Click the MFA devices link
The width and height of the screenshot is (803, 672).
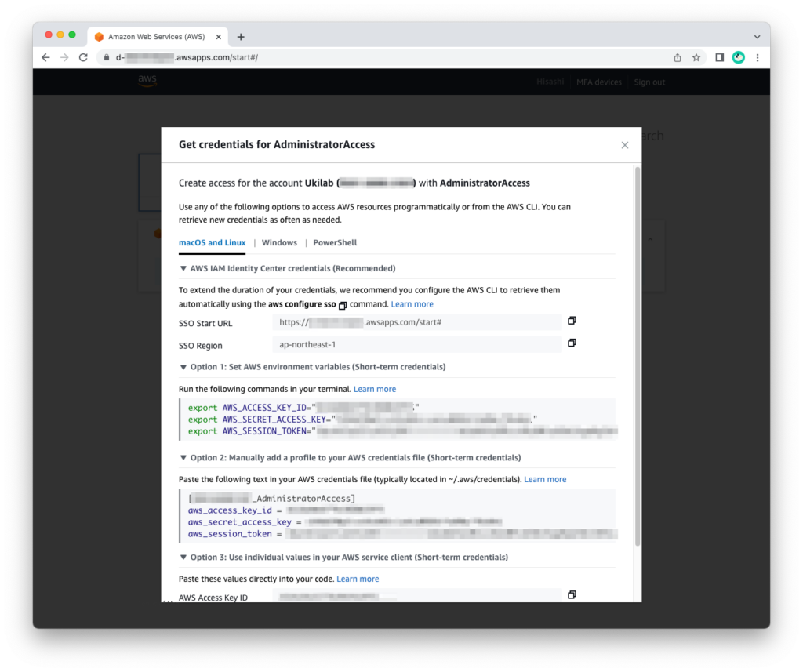tap(599, 82)
